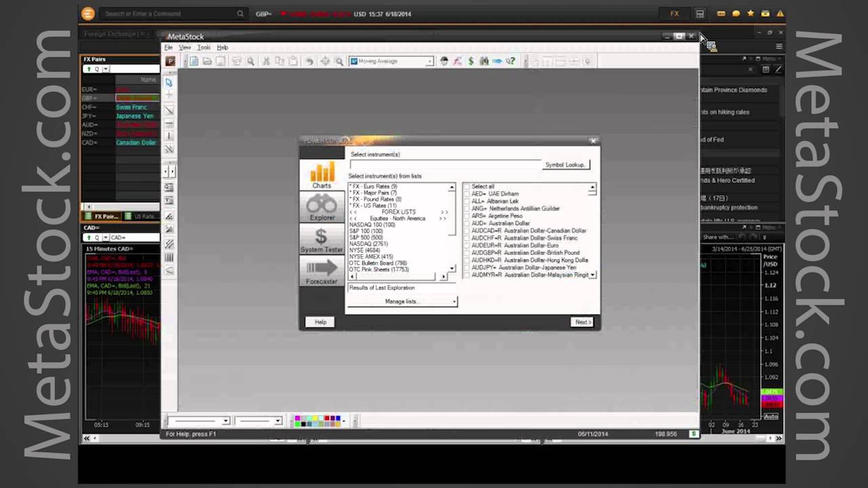Click the Help button in Power Console
Image resolution: width=868 pixels, height=488 pixels.
[x=320, y=322]
